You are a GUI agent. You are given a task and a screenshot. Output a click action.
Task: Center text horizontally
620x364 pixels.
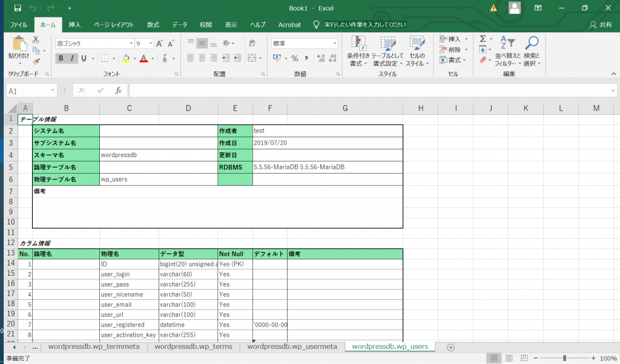click(x=202, y=58)
